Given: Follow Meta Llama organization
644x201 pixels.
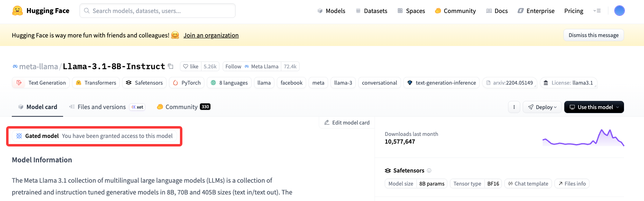Looking at the screenshot, I should click(x=233, y=66).
